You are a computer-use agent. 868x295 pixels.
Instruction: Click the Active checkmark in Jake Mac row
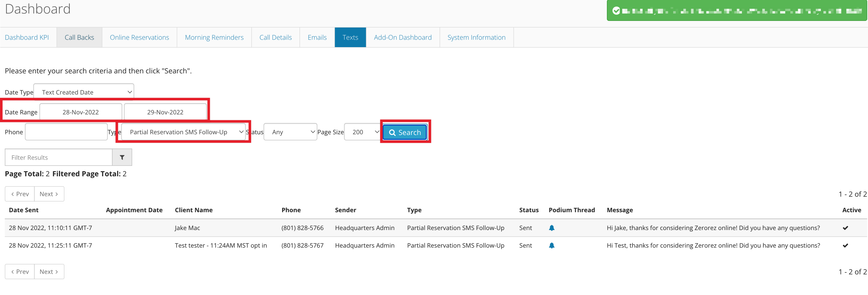[845, 228]
